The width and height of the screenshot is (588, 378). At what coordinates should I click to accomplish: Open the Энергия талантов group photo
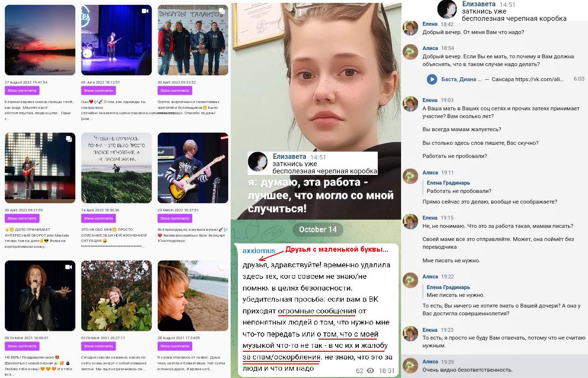pyautogui.click(x=193, y=40)
